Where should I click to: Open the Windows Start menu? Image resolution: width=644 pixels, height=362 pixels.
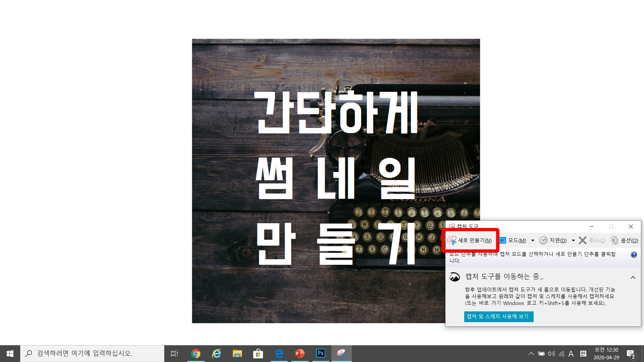pyautogui.click(x=10, y=353)
